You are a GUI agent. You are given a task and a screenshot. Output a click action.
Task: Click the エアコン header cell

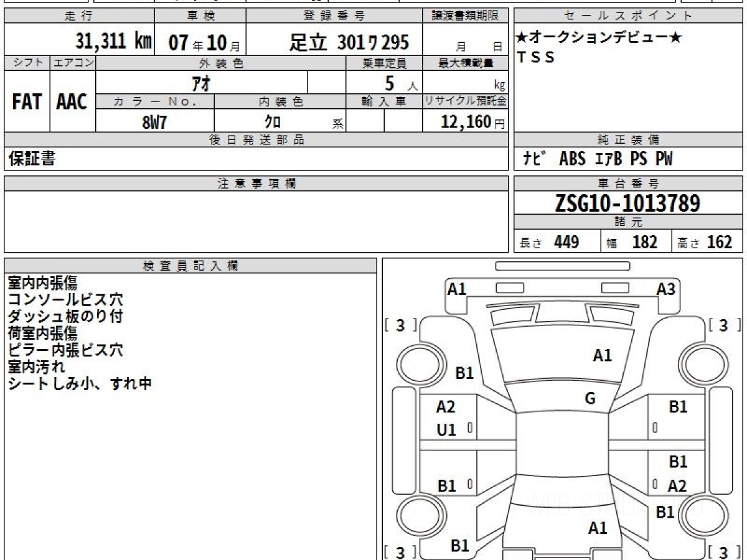(73, 63)
